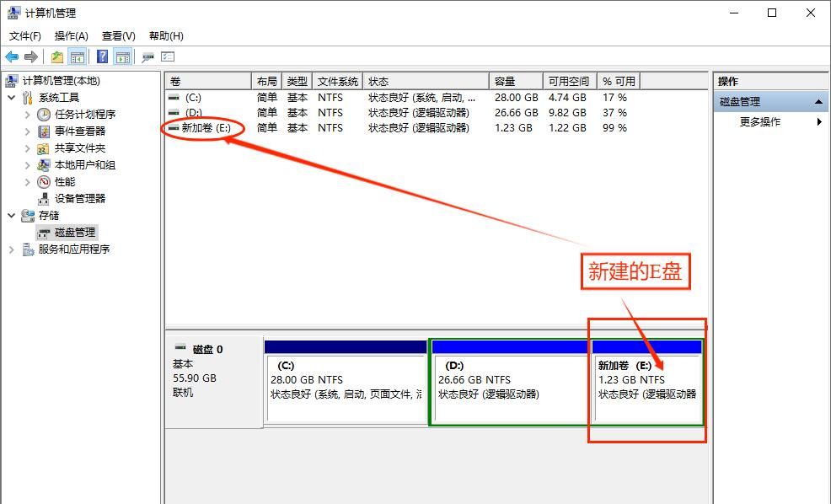Click the 磁盘 0 disk icon
Screen dimensions: 831x504
pos(180,348)
